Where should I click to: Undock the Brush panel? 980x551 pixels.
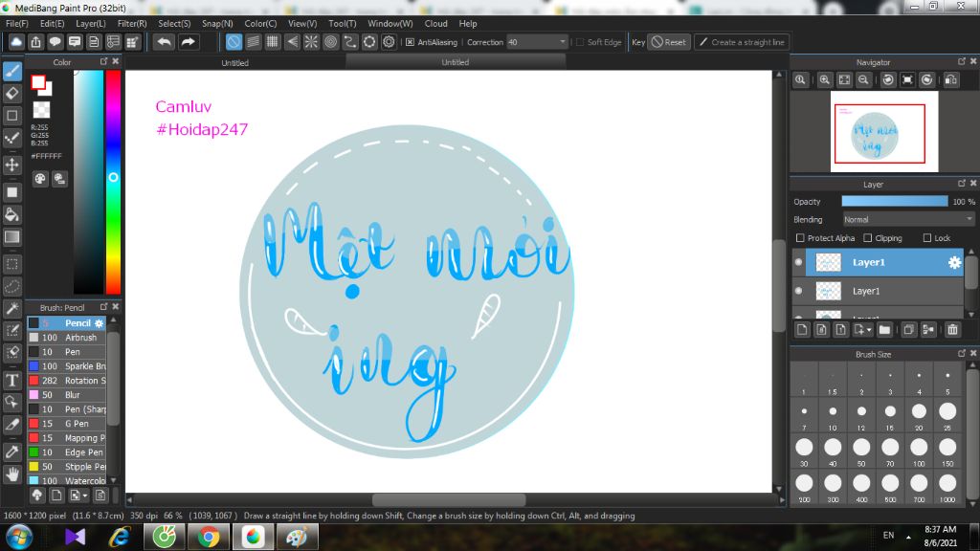tap(103, 307)
